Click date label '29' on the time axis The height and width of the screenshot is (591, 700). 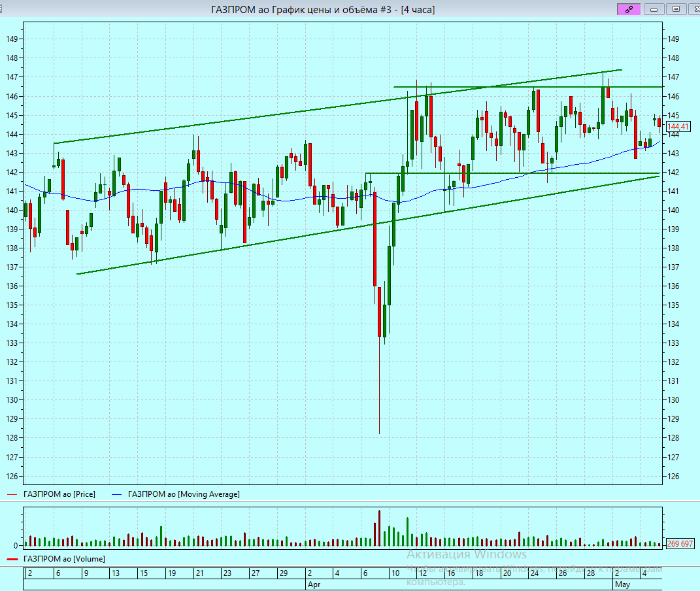pyautogui.click(x=284, y=573)
